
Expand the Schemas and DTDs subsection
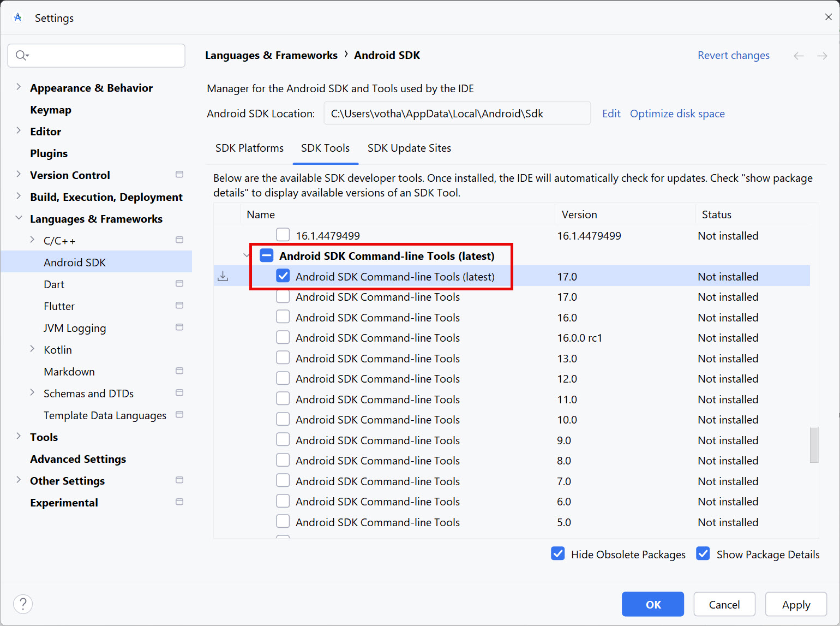coord(32,392)
